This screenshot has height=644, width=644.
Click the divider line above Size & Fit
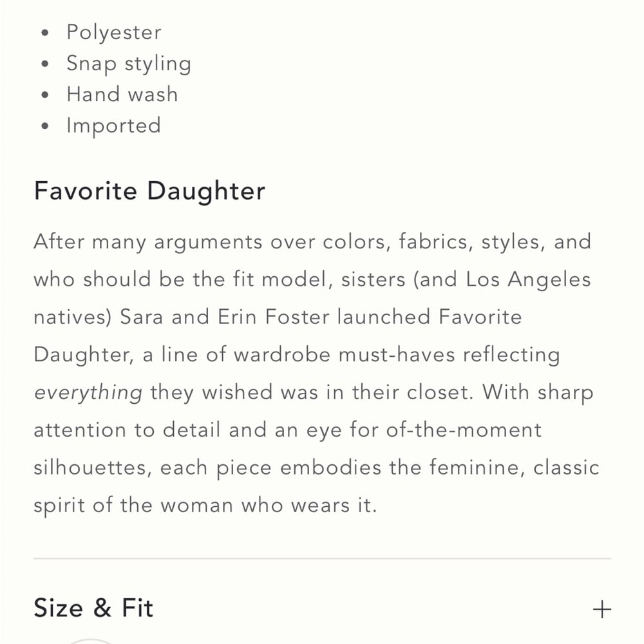[x=323, y=558]
